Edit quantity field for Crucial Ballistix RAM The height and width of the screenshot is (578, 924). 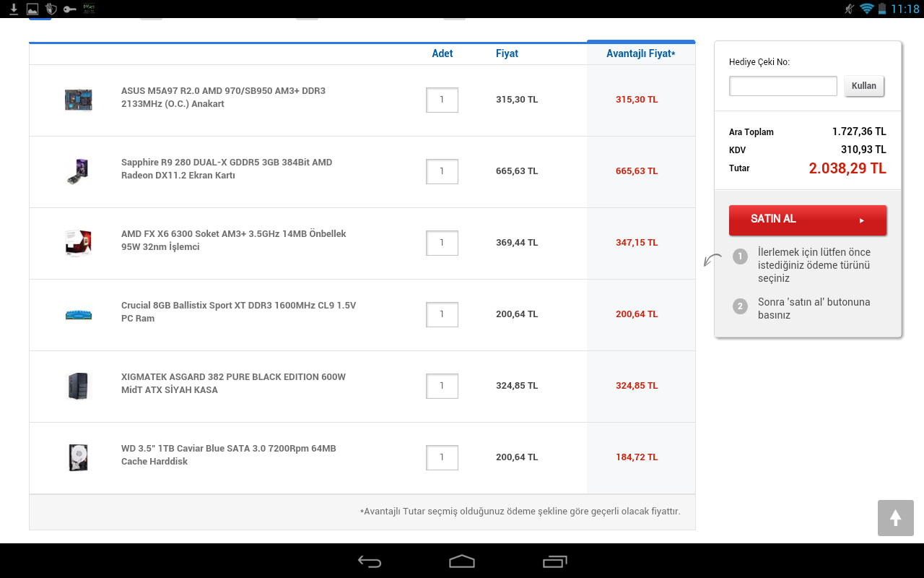pyautogui.click(x=442, y=314)
